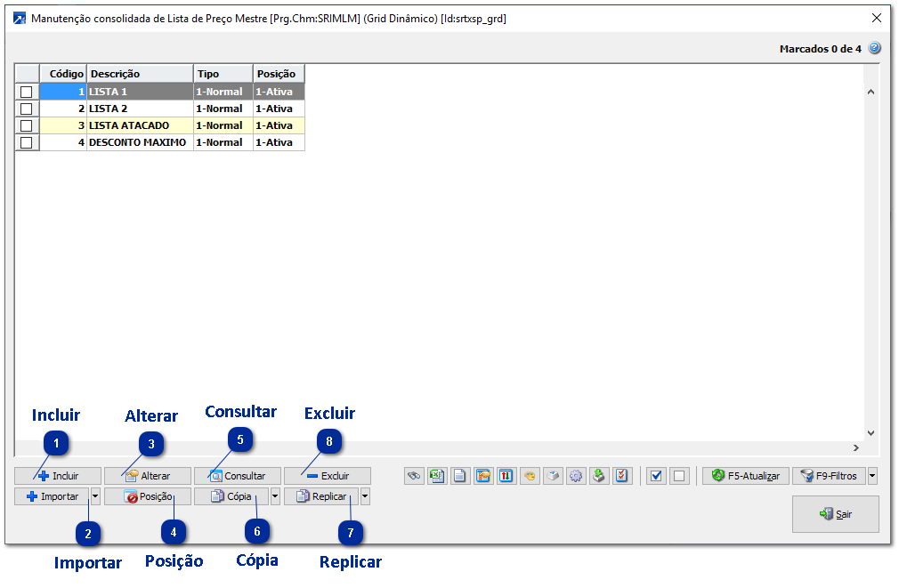Refresh with F5-Atualizar button
The image size is (899, 588).
[746, 476]
